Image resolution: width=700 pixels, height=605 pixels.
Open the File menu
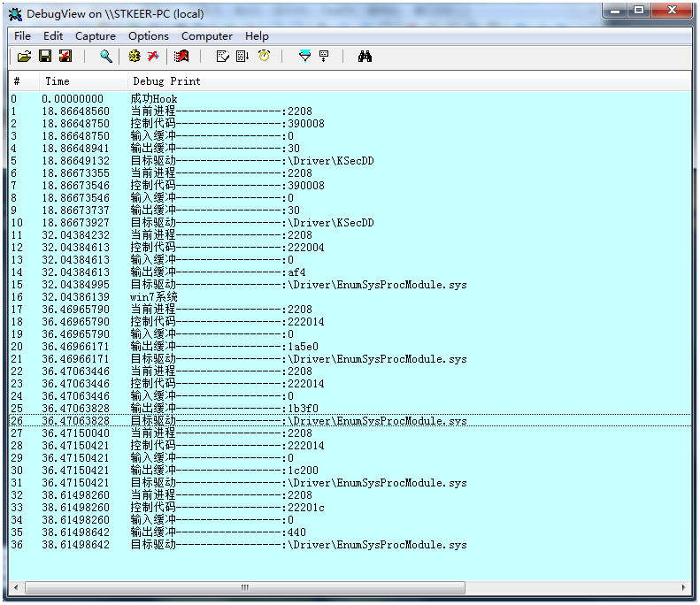22,36
